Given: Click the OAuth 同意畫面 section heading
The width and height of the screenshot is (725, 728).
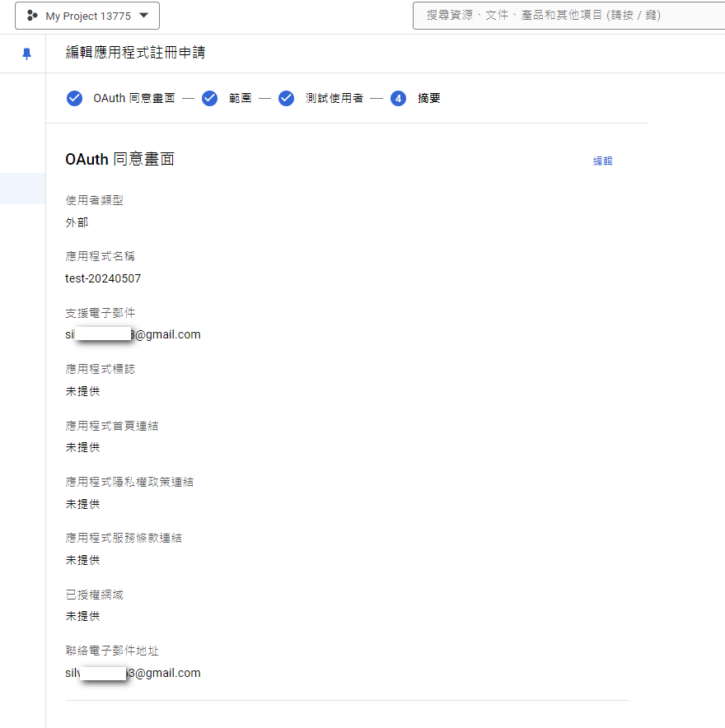Looking at the screenshot, I should [120, 159].
